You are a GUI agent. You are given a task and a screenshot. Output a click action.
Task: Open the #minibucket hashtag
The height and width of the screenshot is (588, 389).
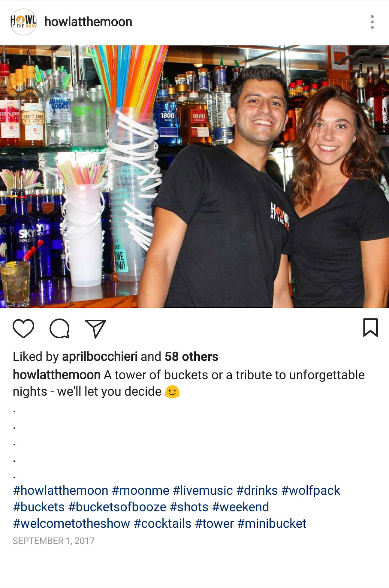272,524
